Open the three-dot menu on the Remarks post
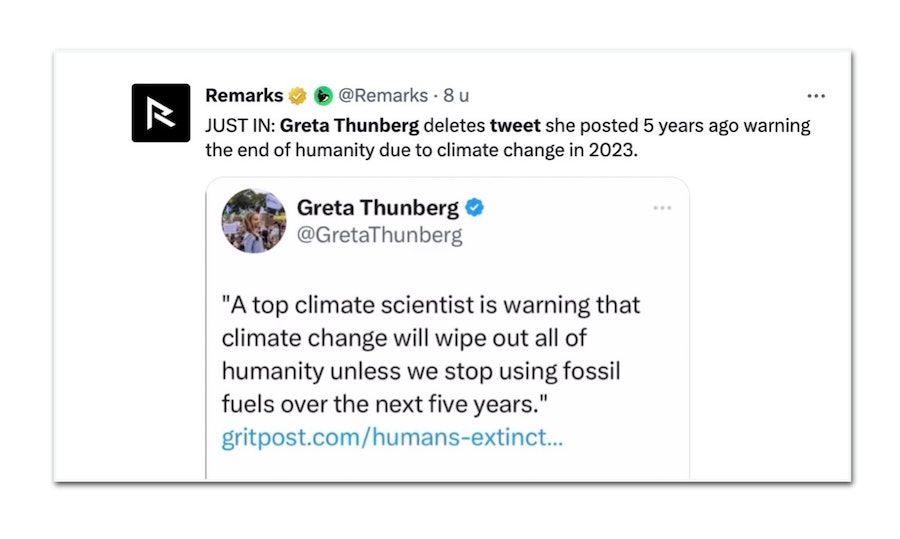The width and height of the screenshot is (900, 539). tap(816, 96)
